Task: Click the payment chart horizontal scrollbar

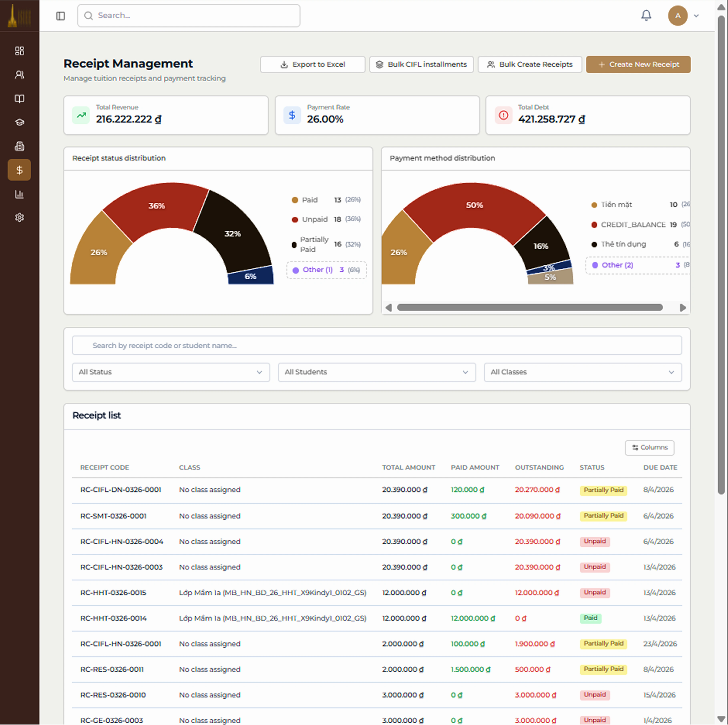Action: (529, 307)
